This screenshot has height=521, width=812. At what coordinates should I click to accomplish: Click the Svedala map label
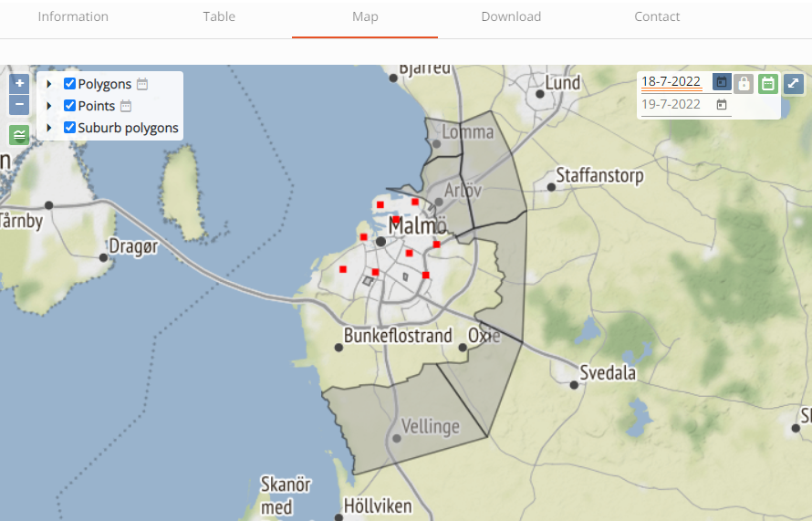[608, 372]
